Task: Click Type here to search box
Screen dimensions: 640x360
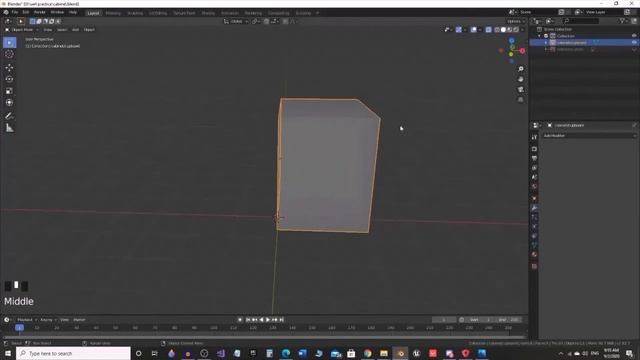Action: tap(73, 353)
